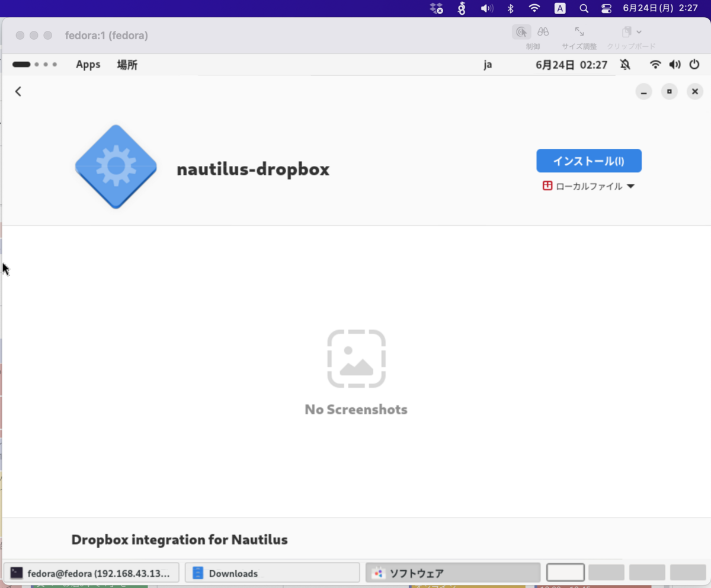This screenshot has width=711, height=588.
Task: Click the GNOME notifications-muted bell icon
Action: click(625, 65)
